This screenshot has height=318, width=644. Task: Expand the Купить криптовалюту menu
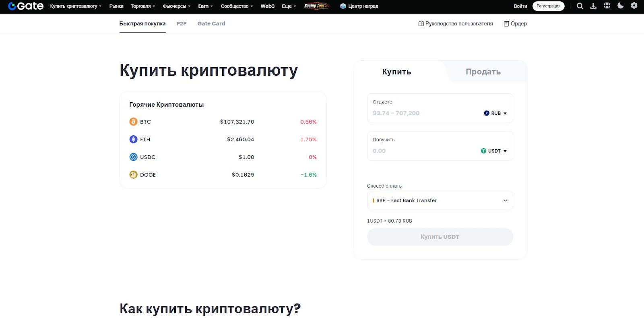pos(76,6)
